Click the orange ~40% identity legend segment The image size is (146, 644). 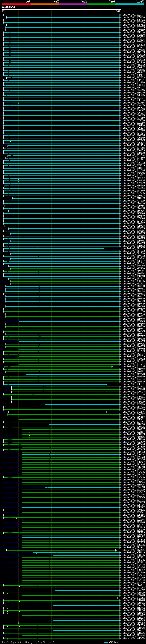pos(45,4)
